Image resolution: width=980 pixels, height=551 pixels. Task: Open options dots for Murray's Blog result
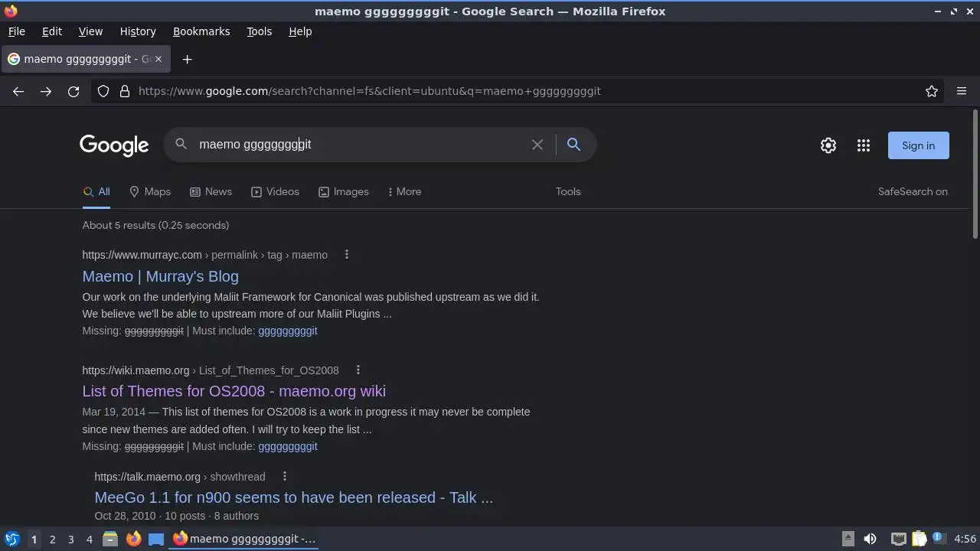tap(347, 255)
